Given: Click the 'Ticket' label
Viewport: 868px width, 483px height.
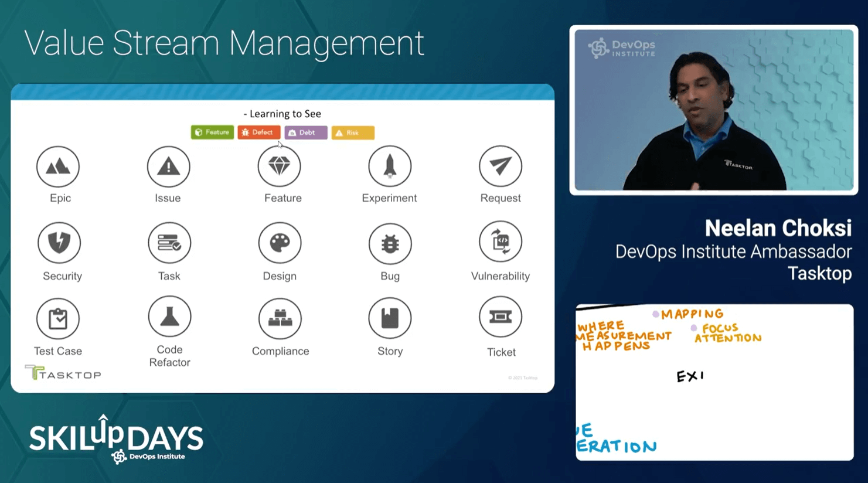Looking at the screenshot, I should [501, 352].
